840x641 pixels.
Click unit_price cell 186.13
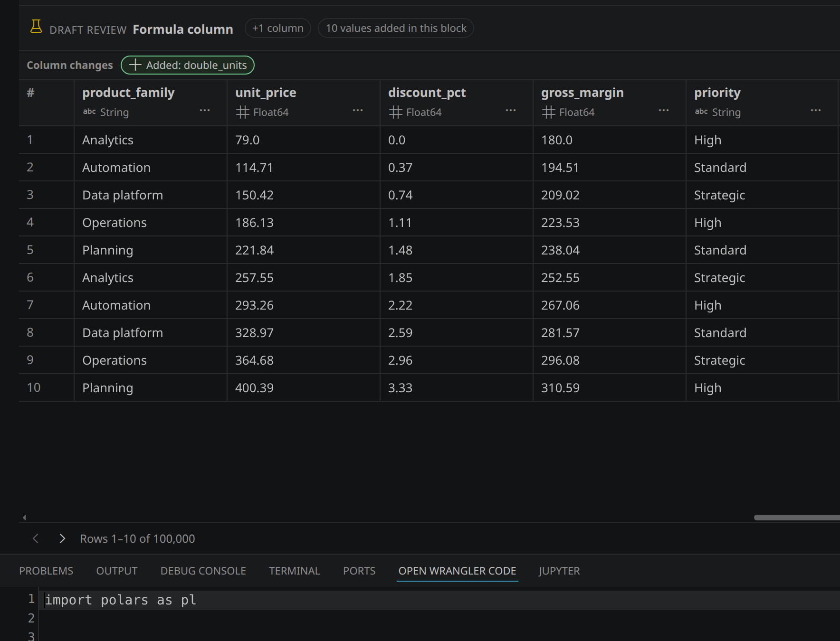point(304,222)
